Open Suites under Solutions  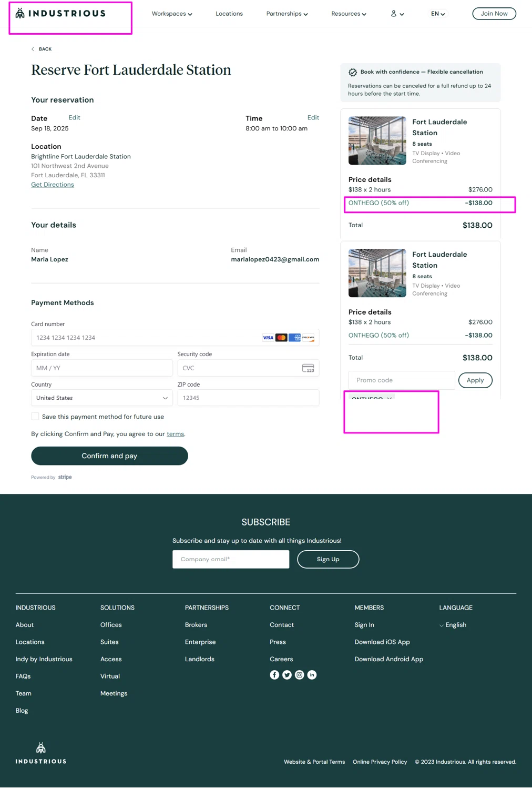(x=109, y=642)
